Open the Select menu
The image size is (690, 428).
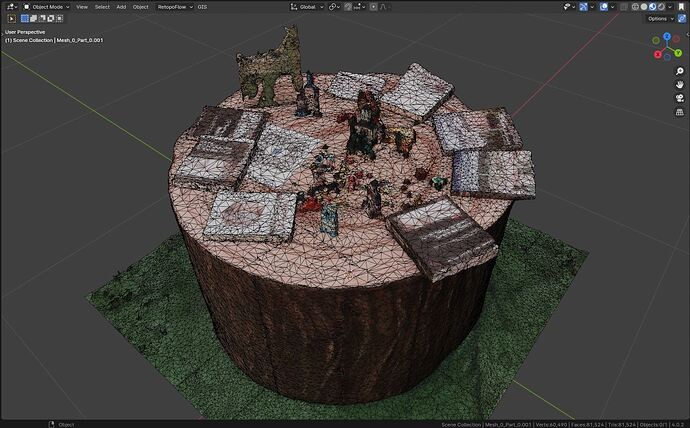102,7
